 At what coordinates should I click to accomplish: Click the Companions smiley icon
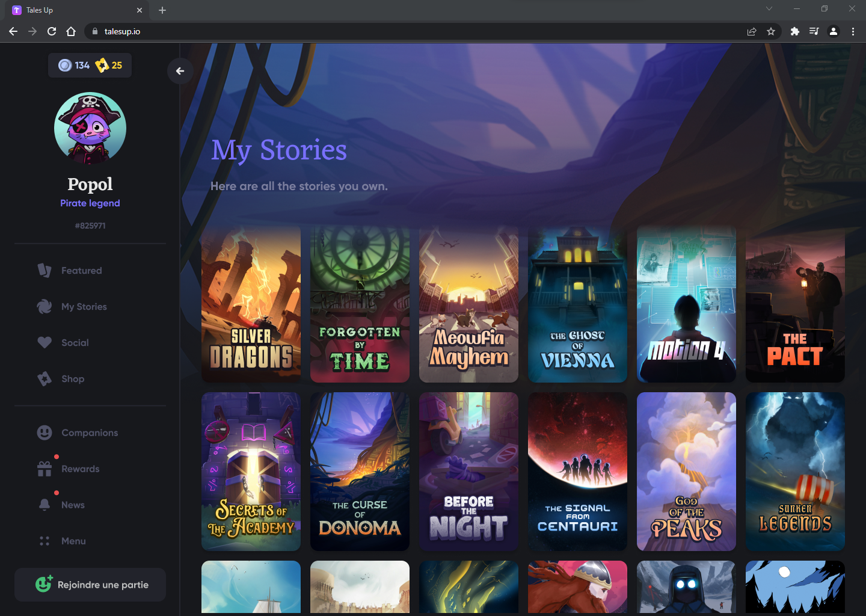(x=45, y=433)
